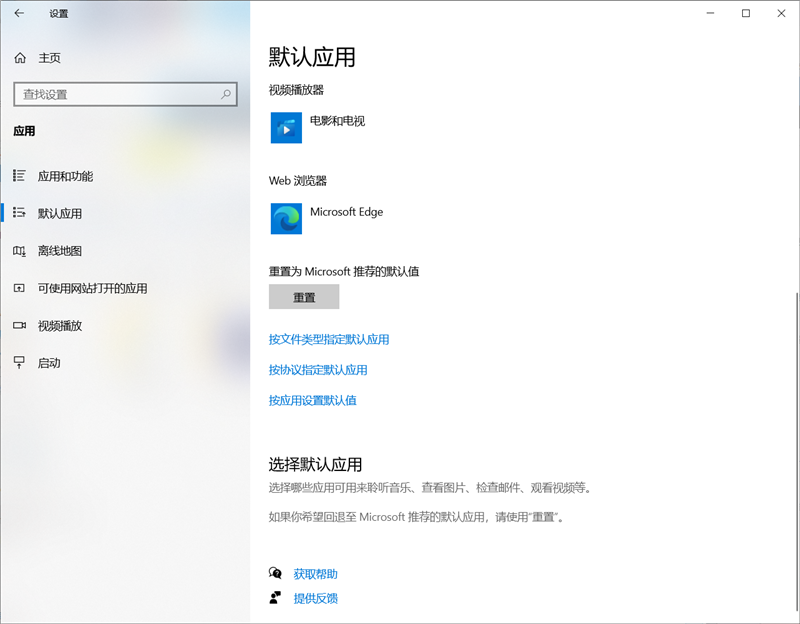Click the Home 主页 house icon
The height and width of the screenshot is (624, 800).
(18, 57)
